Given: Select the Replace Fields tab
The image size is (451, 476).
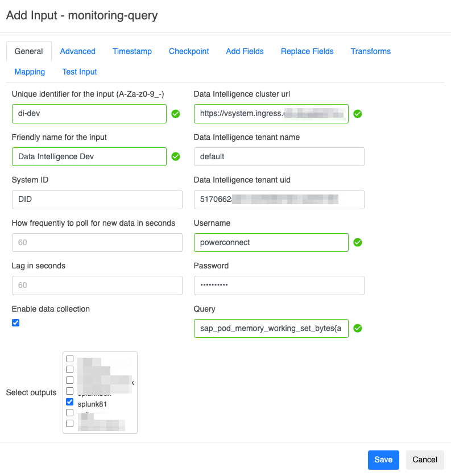Looking at the screenshot, I should 307,51.
